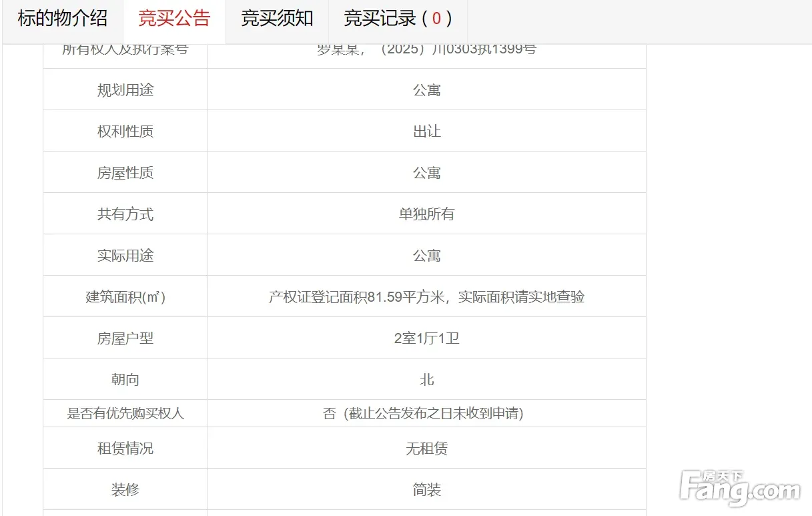Open the 标的物介绍 tab

pyautogui.click(x=62, y=19)
